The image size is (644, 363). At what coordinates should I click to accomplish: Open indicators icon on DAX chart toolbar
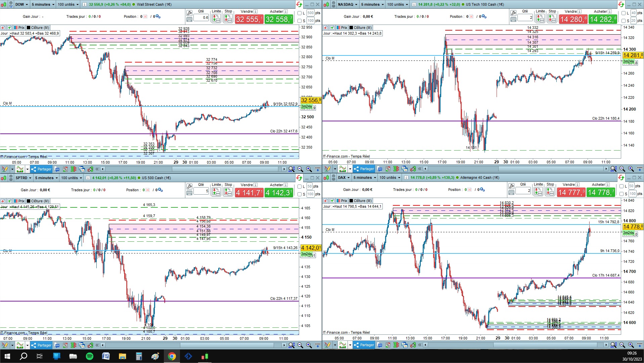click(x=342, y=345)
